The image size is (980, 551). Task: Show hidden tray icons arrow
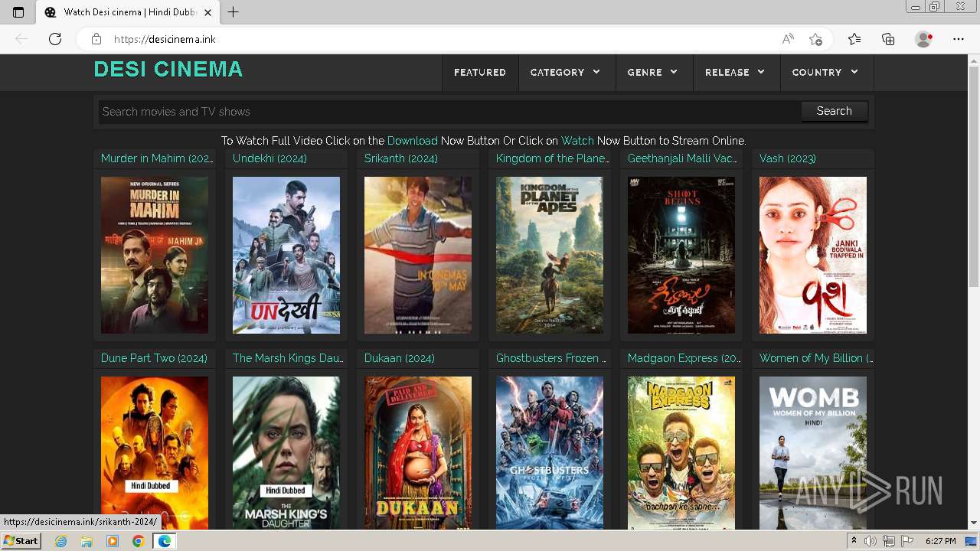[854, 541]
